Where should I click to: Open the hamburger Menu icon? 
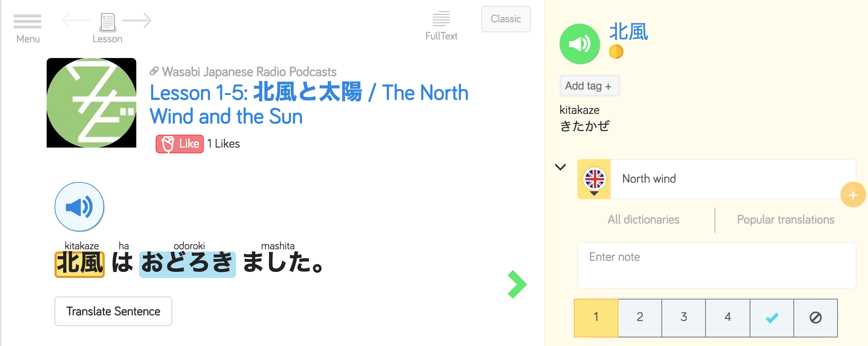(28, 21)
